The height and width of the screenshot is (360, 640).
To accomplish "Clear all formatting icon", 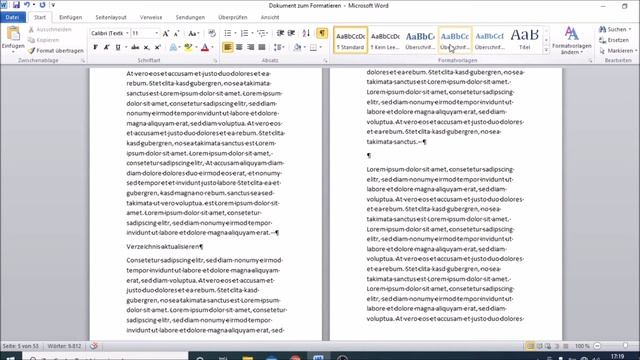I will point(211,33).
